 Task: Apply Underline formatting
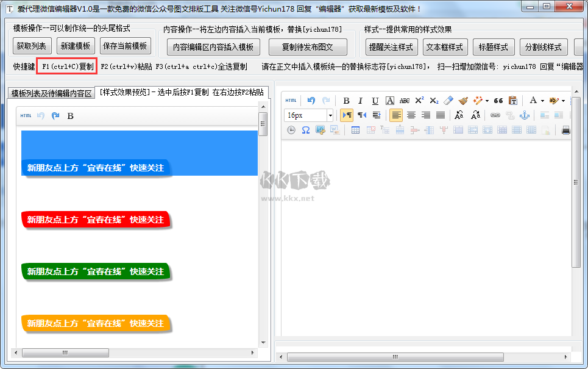click(x=374, y=100)
